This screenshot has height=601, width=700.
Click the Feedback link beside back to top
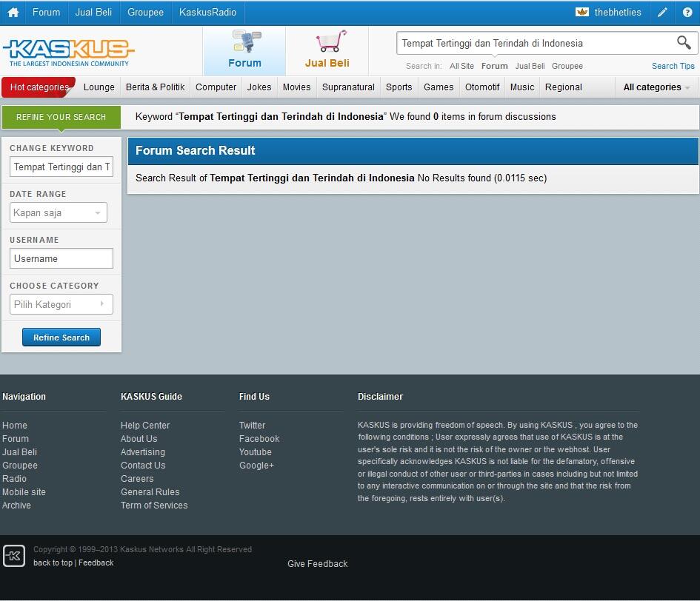[96, 563]
